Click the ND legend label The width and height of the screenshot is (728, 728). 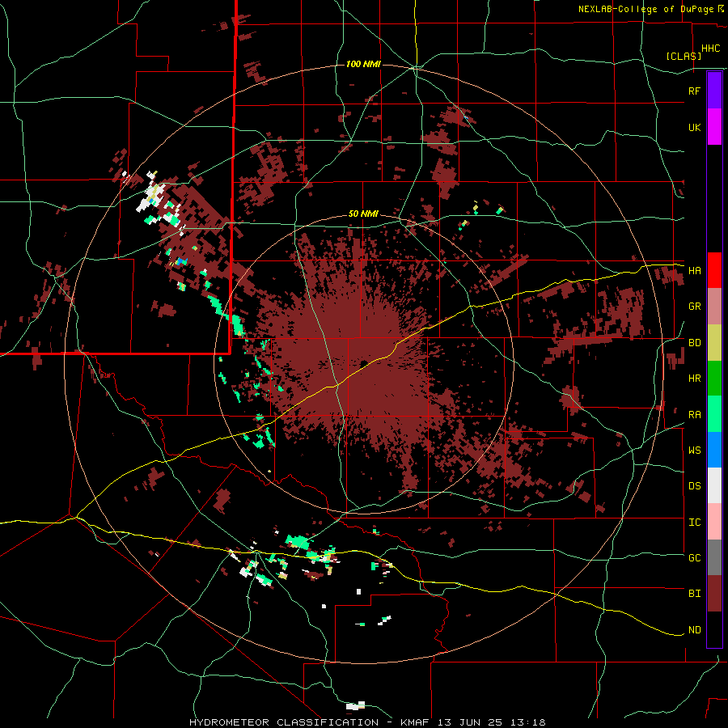click(694, 630)
